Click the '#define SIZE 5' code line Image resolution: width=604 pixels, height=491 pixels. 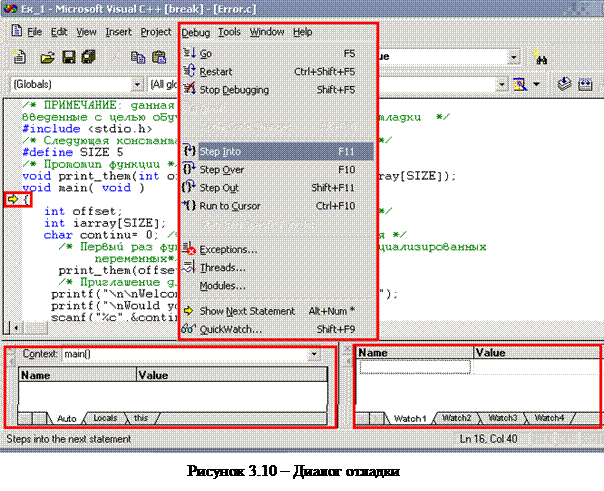tap(73, 152)
